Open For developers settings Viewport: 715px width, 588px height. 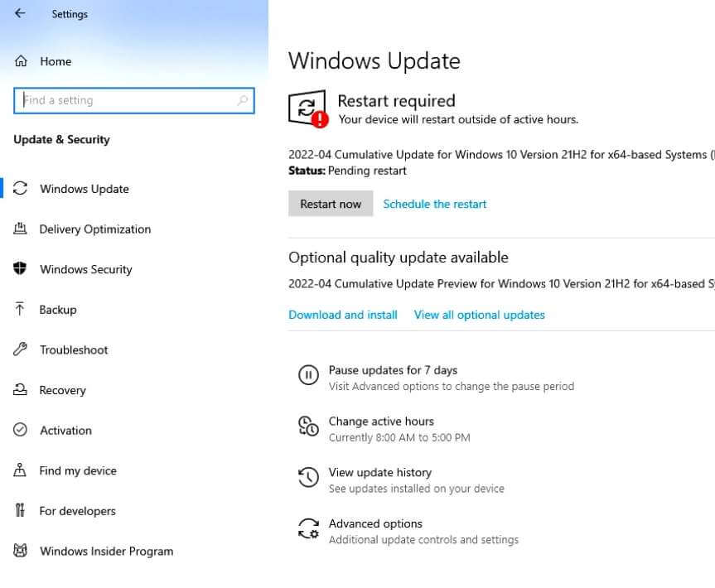pyautogui.click(x=78, y=511)
